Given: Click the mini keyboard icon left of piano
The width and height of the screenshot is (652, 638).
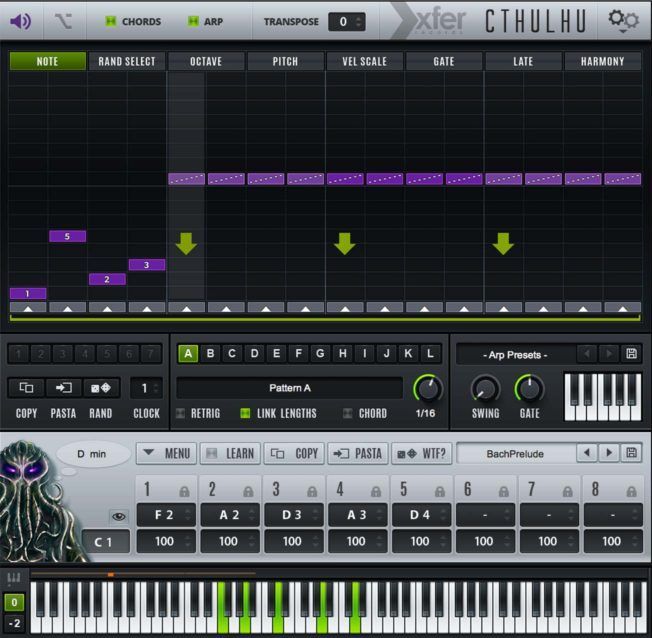Looking at the screenshot, I should (x=14, y=578).
